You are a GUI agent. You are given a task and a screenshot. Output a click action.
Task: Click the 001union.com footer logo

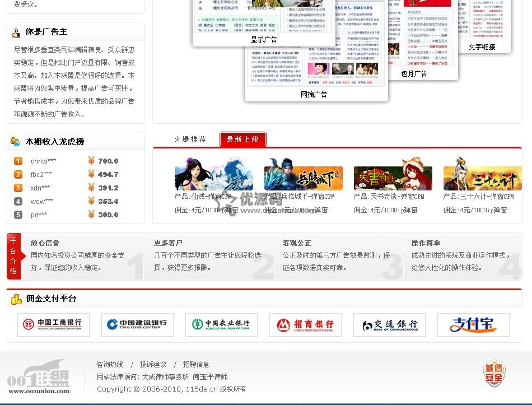coord(39,377)
